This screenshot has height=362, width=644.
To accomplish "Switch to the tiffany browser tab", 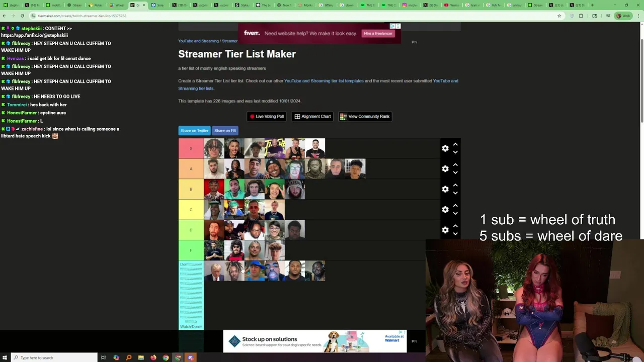I will point(327,5).
